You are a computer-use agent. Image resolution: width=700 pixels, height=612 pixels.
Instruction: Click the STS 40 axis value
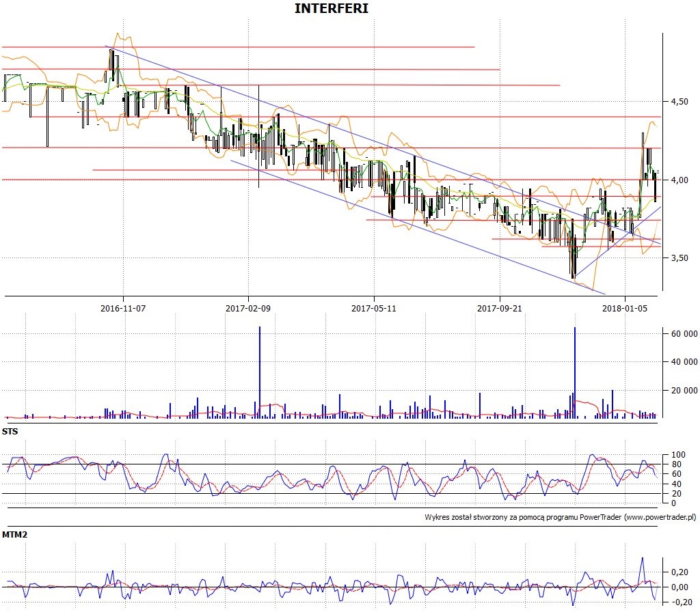coord(676,484)
